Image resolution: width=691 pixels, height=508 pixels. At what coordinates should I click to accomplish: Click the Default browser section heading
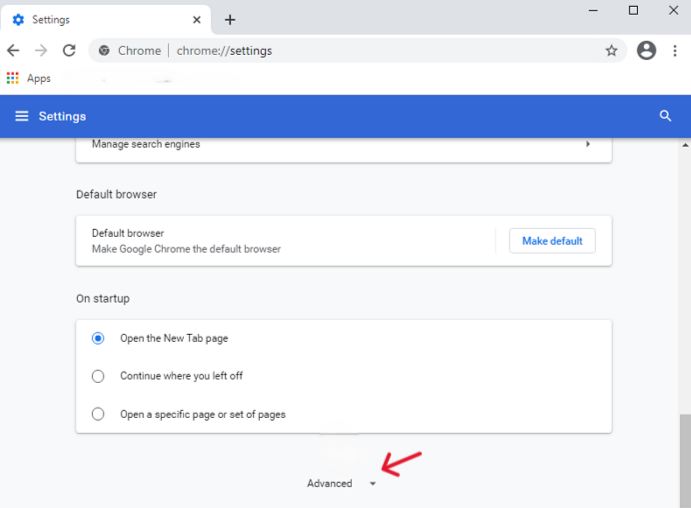click(116, 194)
